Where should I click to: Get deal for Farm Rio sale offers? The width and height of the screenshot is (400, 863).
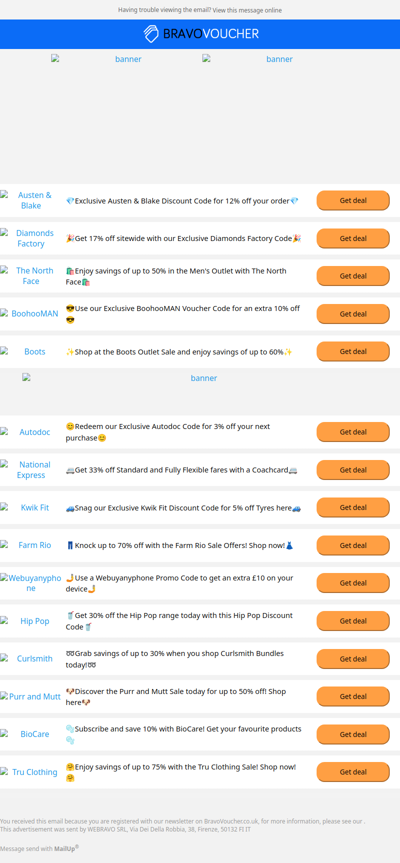coord(353,545)
